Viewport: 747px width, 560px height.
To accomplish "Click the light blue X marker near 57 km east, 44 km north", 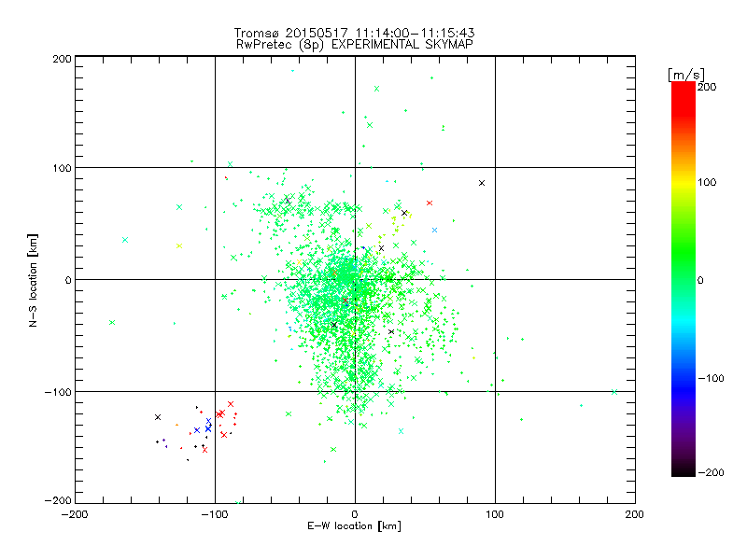I will [x=434, y=230].
